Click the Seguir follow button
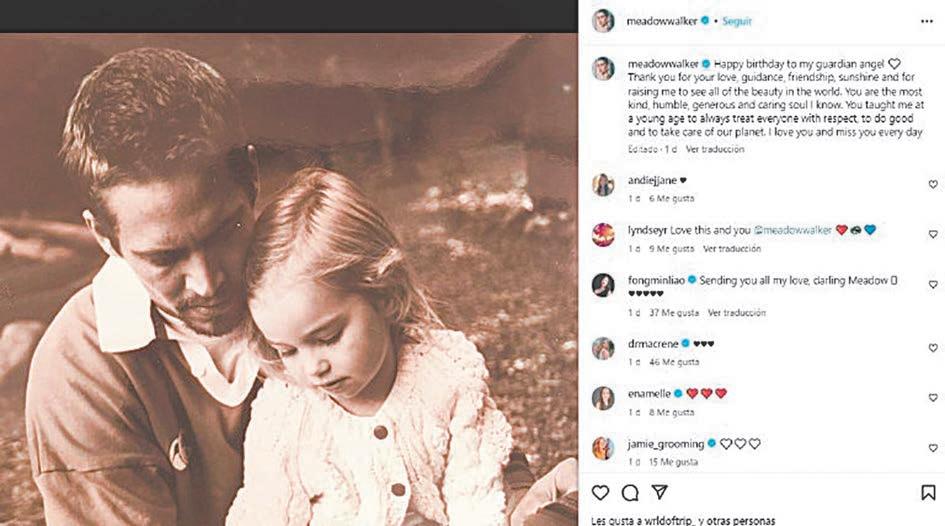This screenshot has height=526, width=945. click(x=737, y=20)
